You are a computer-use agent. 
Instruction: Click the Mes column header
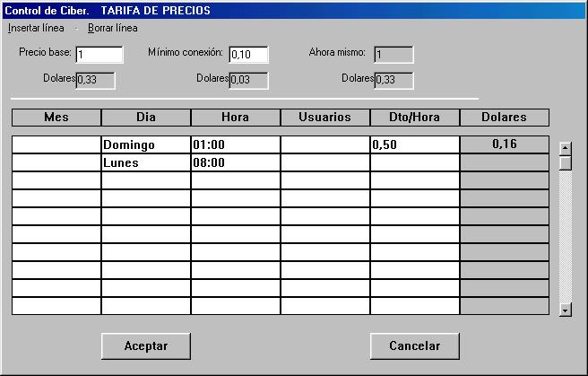click(56, 118)
